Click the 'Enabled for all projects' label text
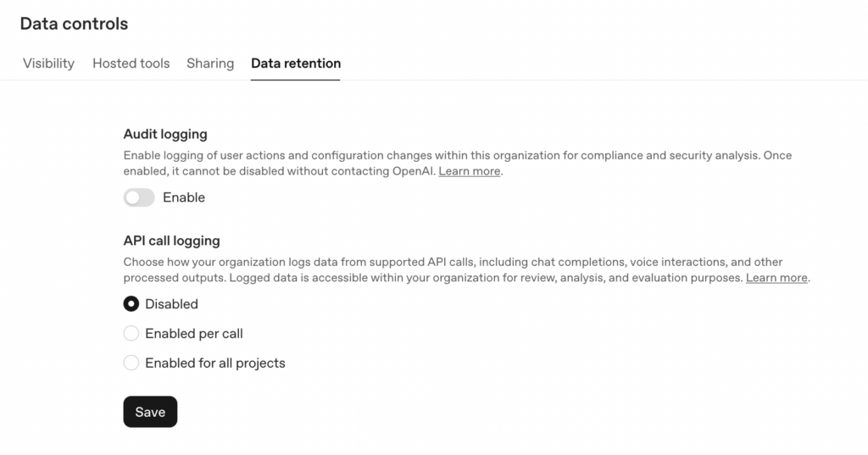Image resolution: width=868 pixels, height=455 pixels. click(x=215, y=363)
